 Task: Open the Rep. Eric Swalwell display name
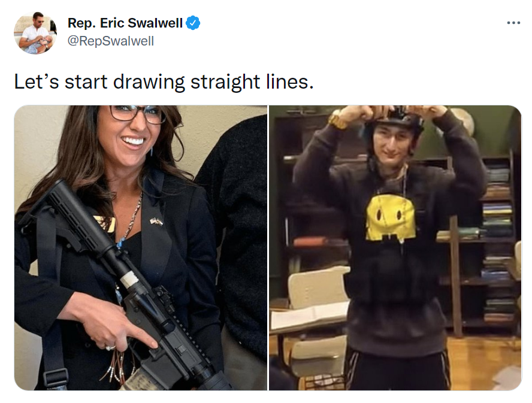point(125,23)
